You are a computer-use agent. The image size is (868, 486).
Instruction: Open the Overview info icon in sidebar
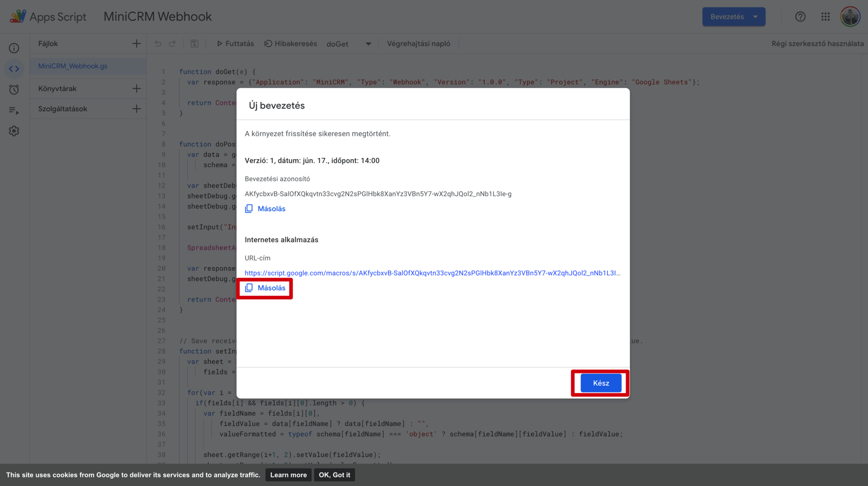coord(14,48)
